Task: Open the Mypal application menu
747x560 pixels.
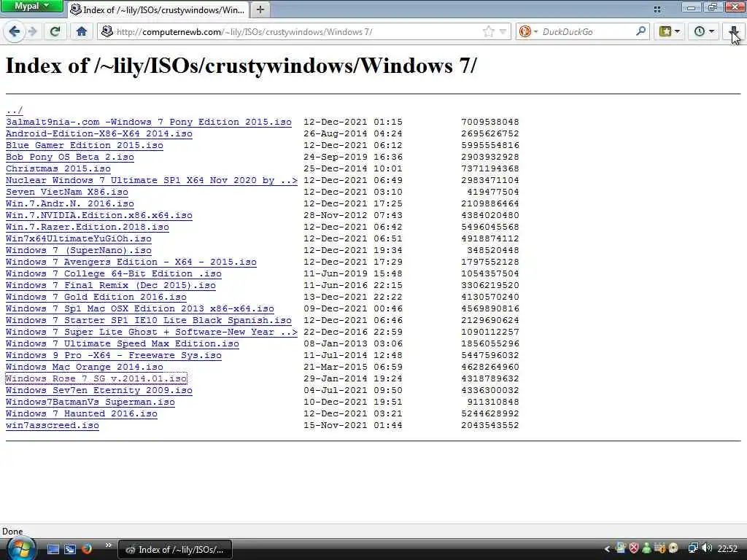Action: point(32,6)
